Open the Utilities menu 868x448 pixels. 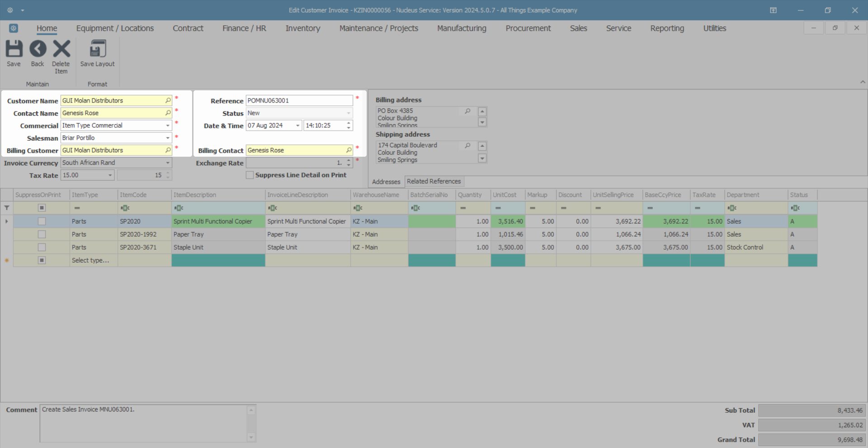[714, 28]
